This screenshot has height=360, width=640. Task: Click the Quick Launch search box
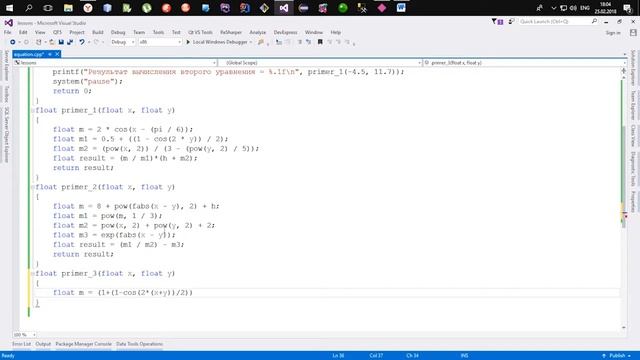click(558, 22)
